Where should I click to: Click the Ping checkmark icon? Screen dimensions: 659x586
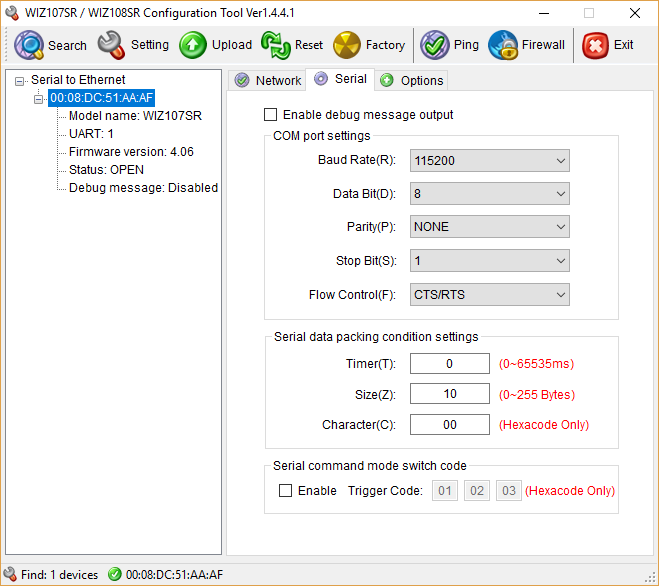[x=435, y=45]
